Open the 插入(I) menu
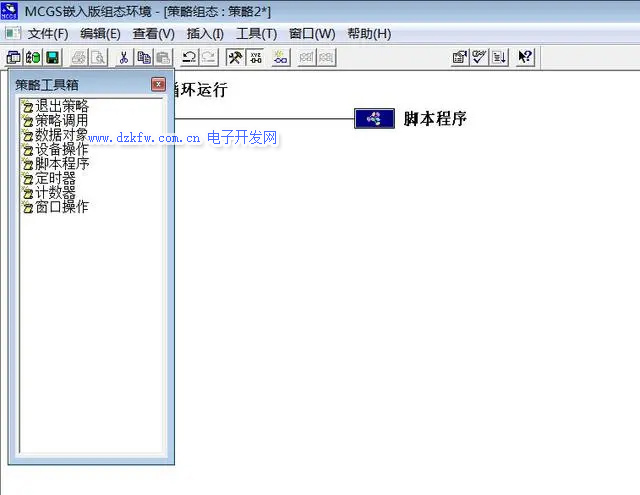Screen dimensions: 640x495 tap(205, 33)
